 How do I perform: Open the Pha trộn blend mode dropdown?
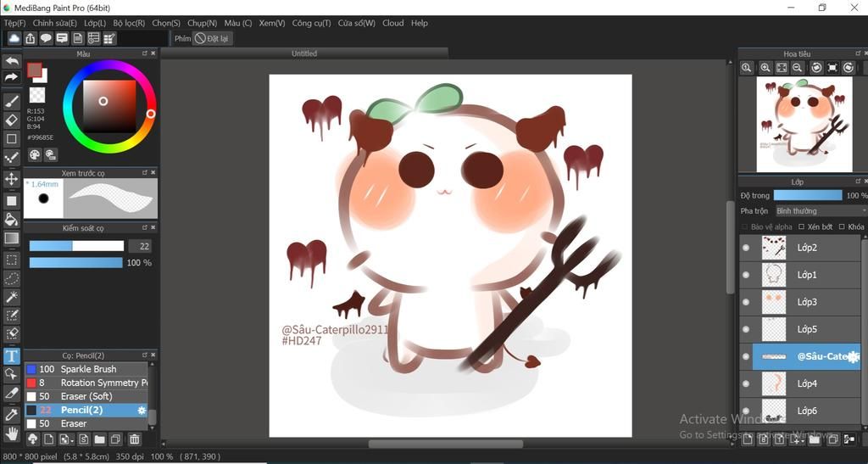tap(820, 211)
